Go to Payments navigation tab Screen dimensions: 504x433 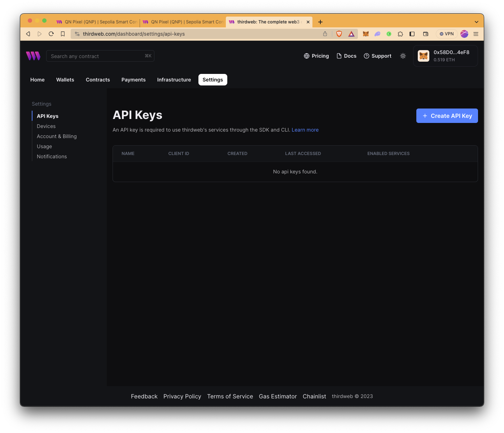[x=133, y=80]
